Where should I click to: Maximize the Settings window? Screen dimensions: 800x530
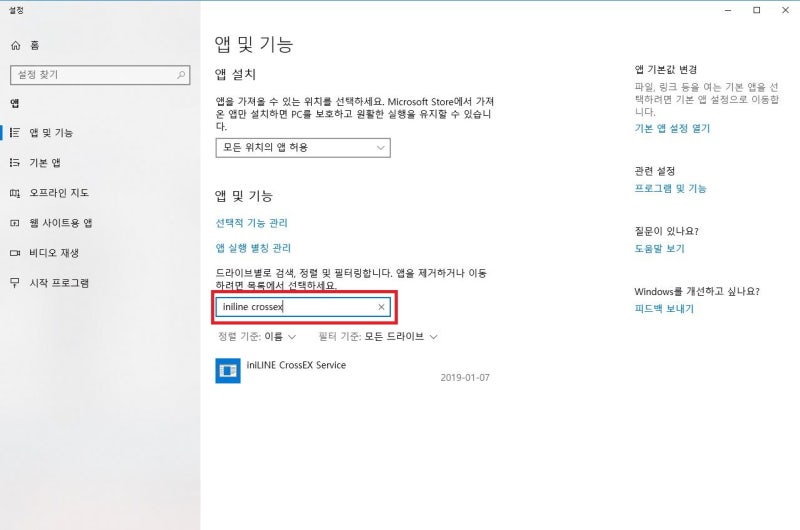tap(757, 10)
